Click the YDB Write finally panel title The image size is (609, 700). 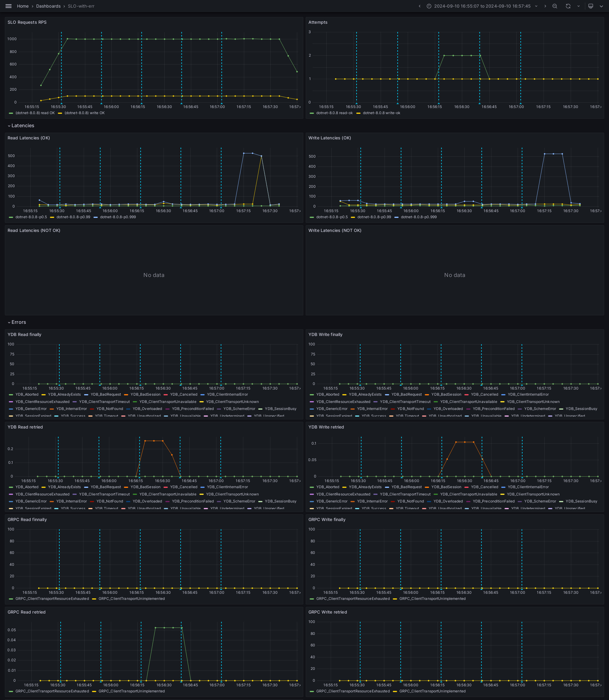pyautogui.click(x=325, y=335)
